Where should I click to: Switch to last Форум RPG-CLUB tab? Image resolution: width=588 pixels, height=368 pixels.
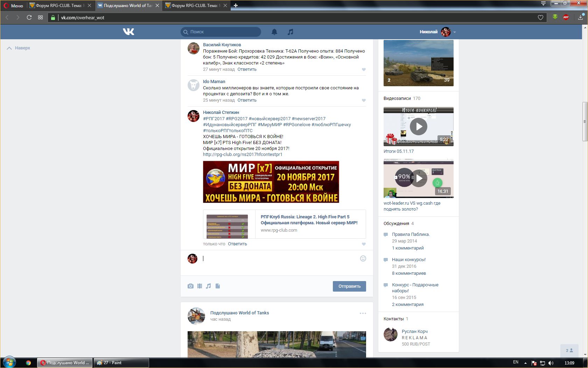tap(196, 6)
